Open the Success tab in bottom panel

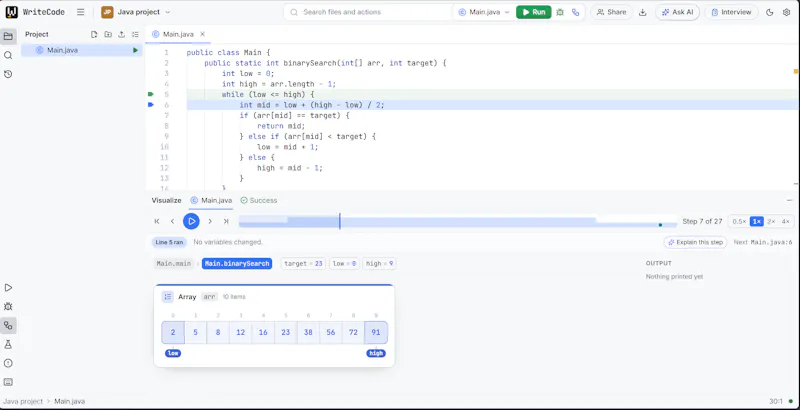pyautogui.click(x=259, y=200)
